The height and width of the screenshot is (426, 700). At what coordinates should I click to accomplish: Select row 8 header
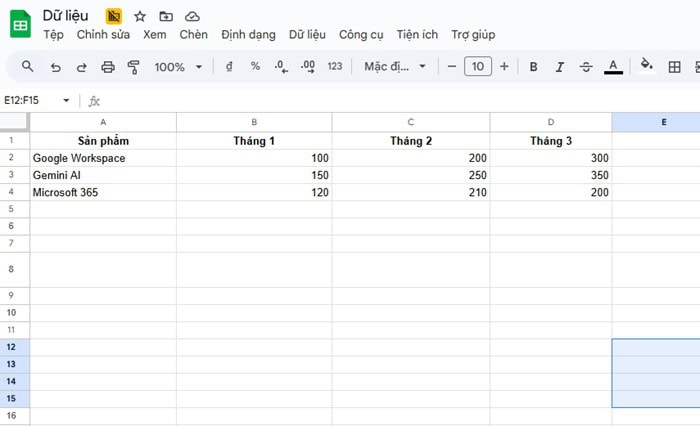[x=14, y=269]
